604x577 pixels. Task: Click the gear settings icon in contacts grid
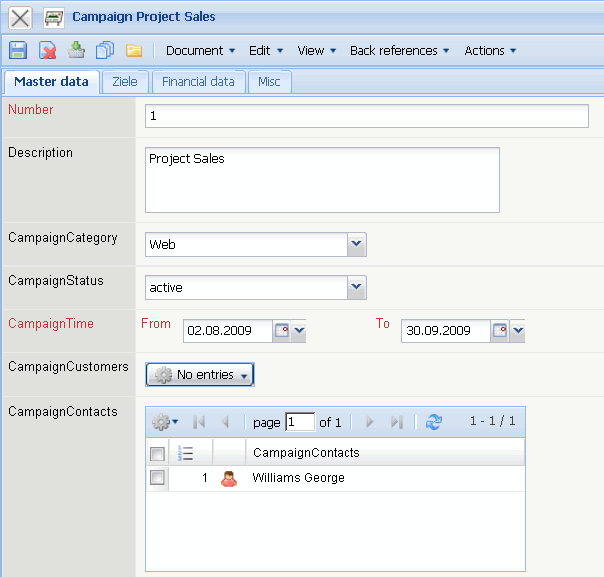(164, 422)
